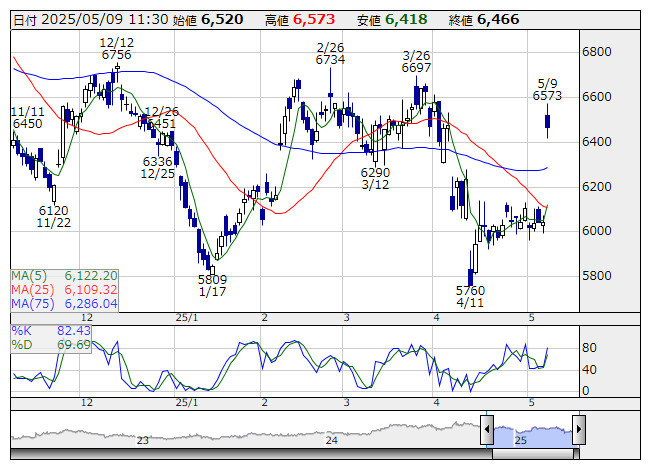Click the %D 69.69 stochastic legend
The height and width of the screenshot is (470, 653).
pyautogui.click(x=51, y=345)
